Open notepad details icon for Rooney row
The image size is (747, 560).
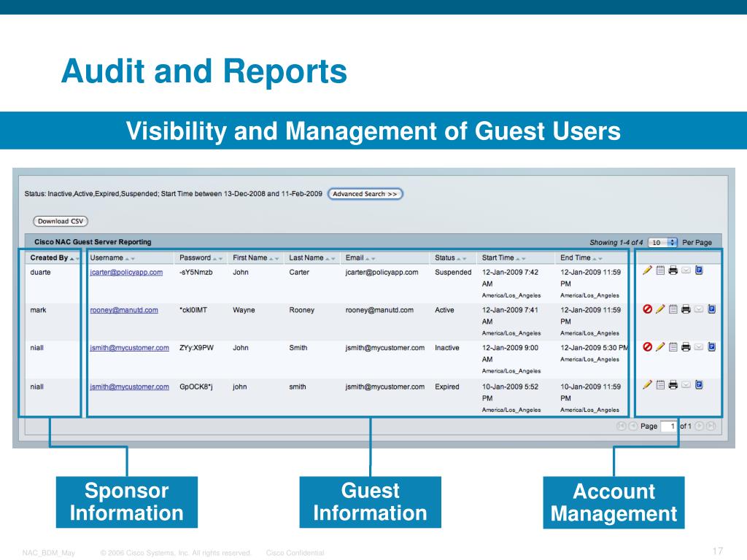[673, 309]
